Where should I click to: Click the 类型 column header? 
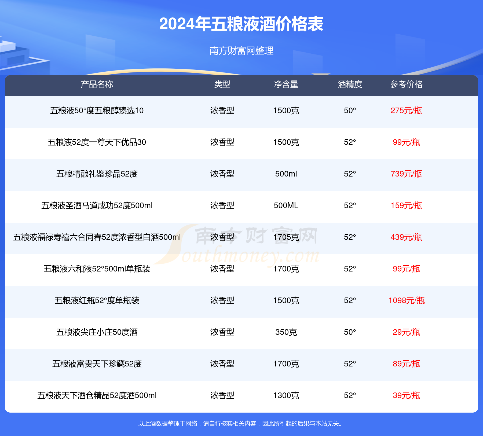[222, 84]
